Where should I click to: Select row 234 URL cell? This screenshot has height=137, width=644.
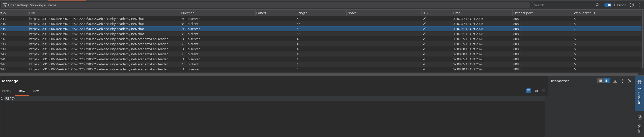(x=87, y=24)
